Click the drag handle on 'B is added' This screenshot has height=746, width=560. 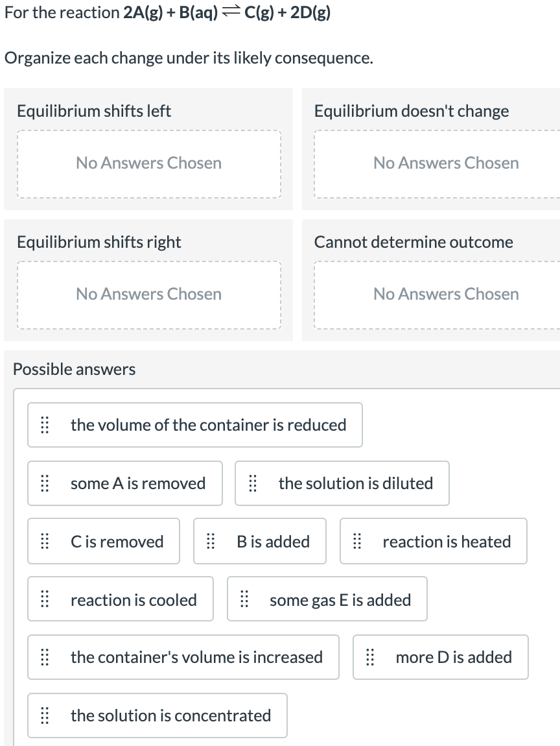pos(211,542)
